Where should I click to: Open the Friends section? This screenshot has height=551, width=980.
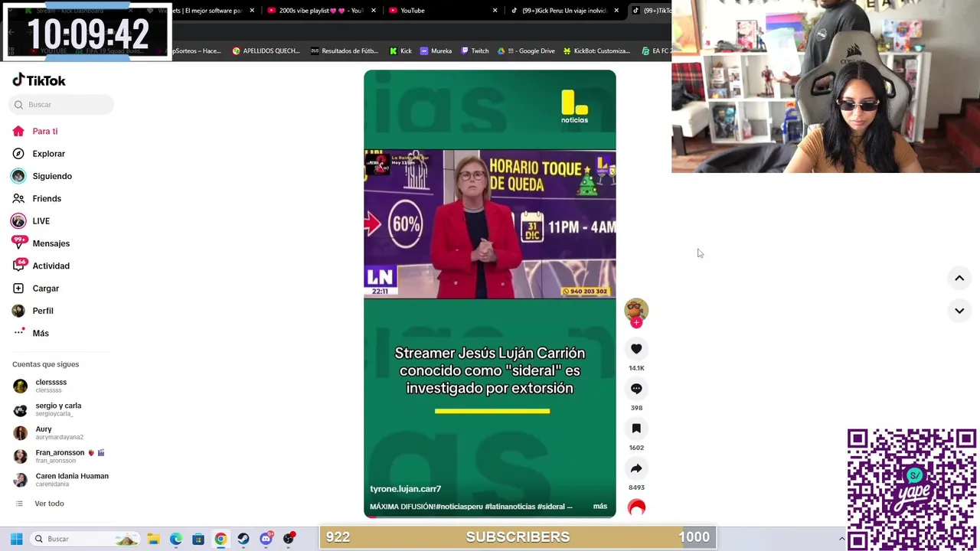click(x=37, y=199)
